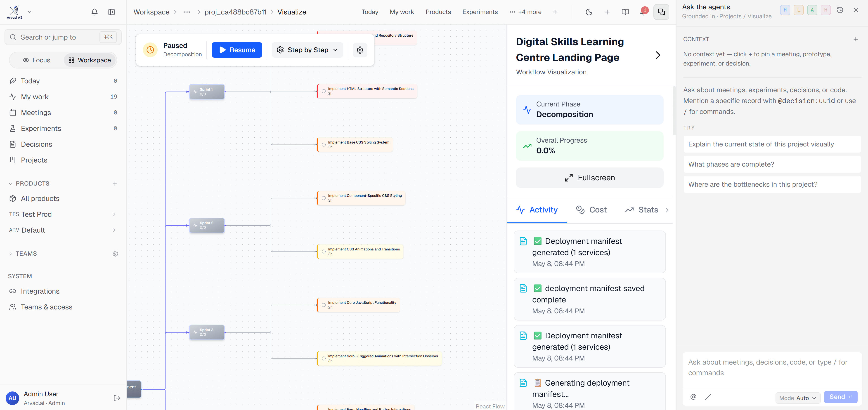
Task: Open Fullscreen visualization
Action: [589, 178]
